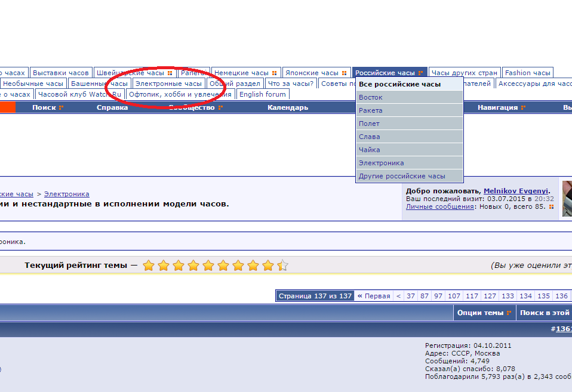Screen dimensions: 572x392
Task: Open Личные сообщения link
Action: [440, 206]
